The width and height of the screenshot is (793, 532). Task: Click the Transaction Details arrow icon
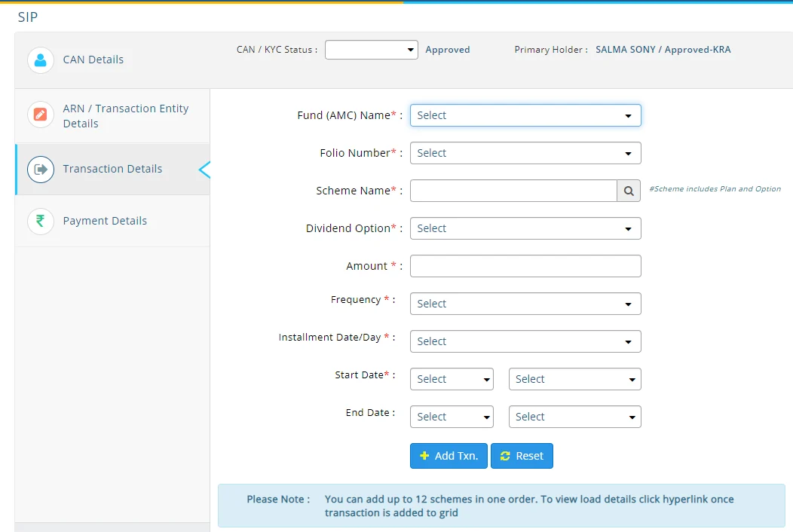coord(41,170)
